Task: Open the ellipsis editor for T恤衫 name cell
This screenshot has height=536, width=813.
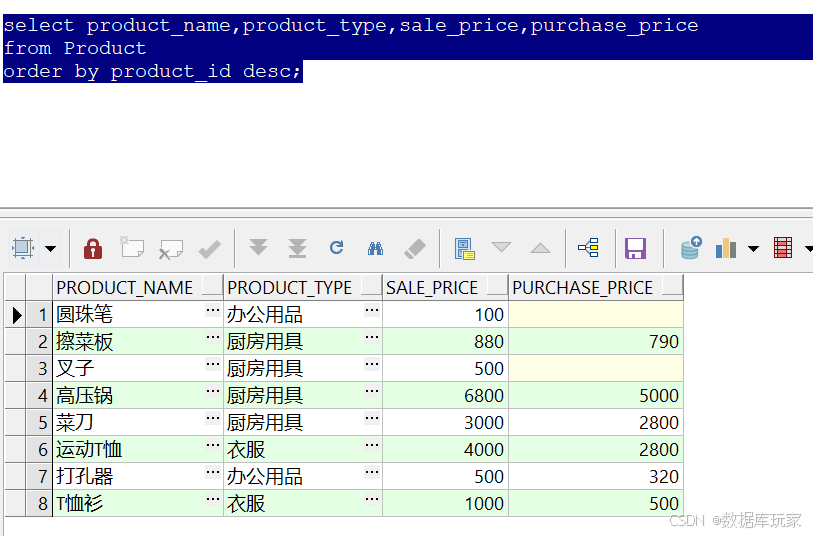Action: (x=213, y=499)
